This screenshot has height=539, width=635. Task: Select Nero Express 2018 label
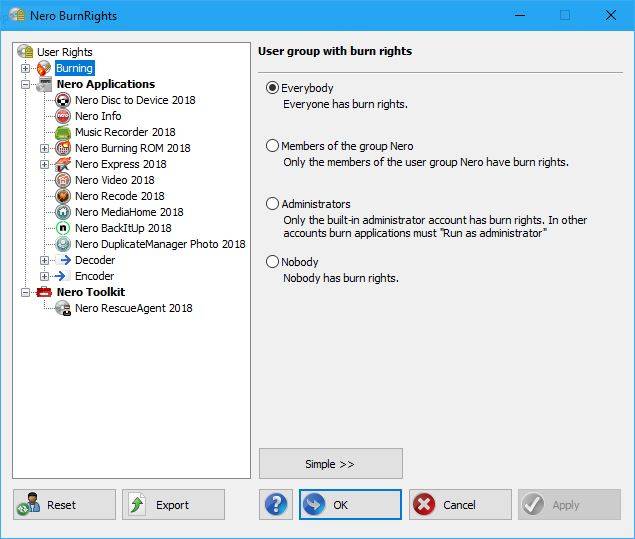tap(121, 164)
